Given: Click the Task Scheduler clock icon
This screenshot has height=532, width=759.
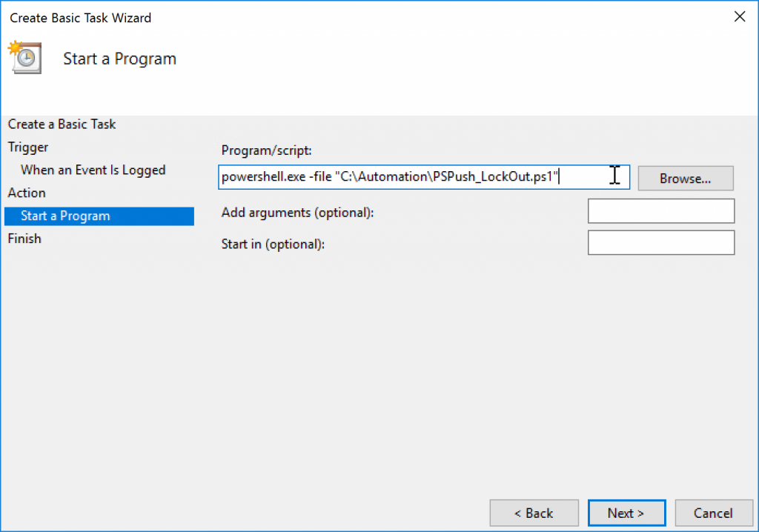Looking at the screenshot, I should point(25,58).
